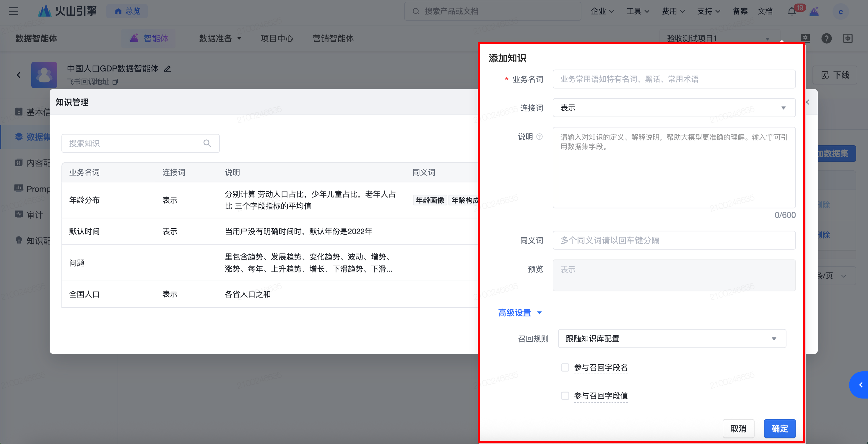
Task: Copy the 飞书回调地址 via copy icon
Action: [115, 82]
